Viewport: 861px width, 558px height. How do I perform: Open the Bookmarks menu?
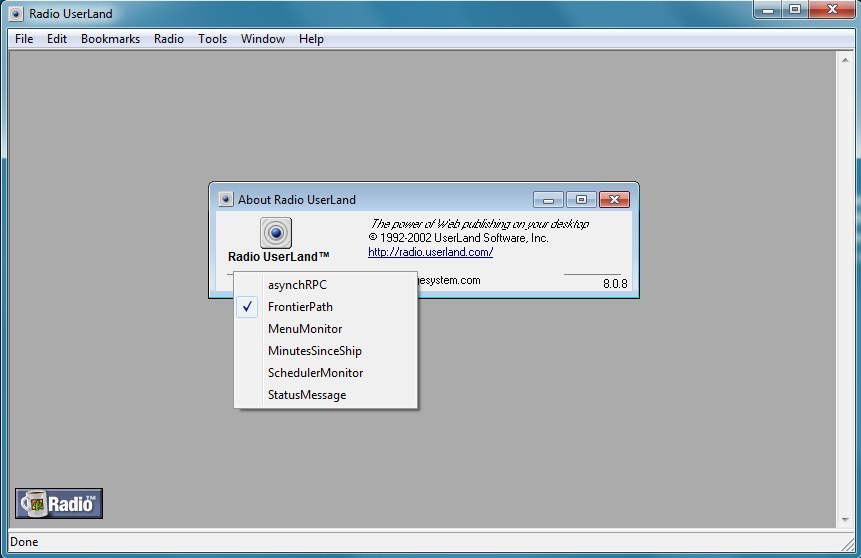[110, 39]
